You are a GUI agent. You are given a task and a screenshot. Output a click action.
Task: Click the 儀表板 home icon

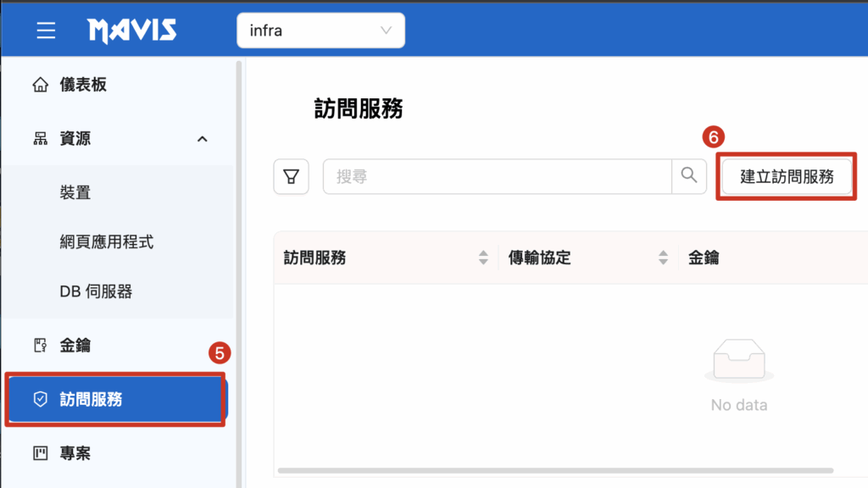[40, 85]
